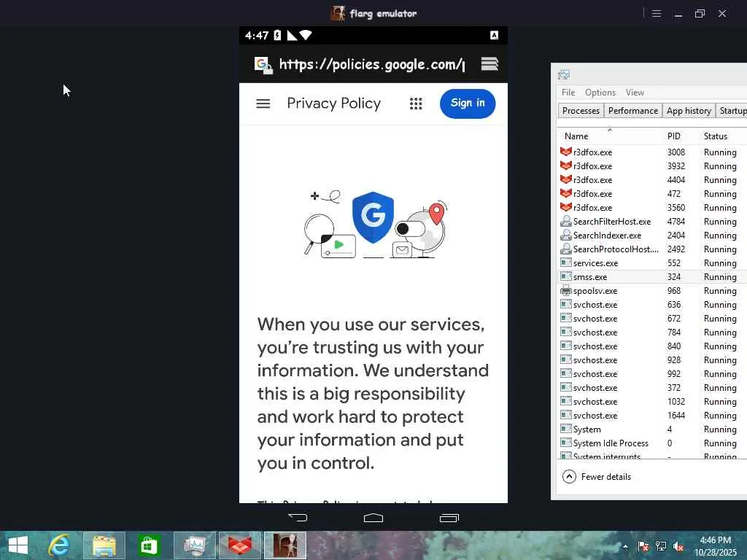Open the flarg emulator menu icon

[x=657, y=13]
